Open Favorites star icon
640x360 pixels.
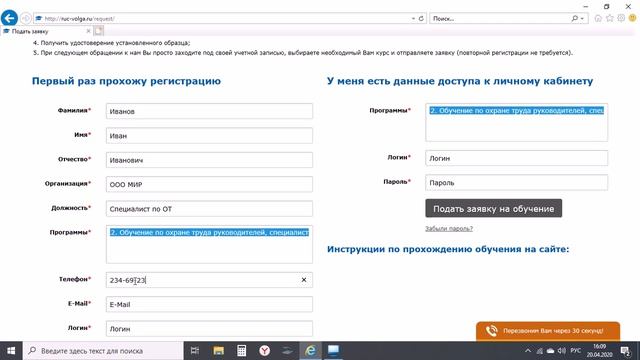[610, 18]
